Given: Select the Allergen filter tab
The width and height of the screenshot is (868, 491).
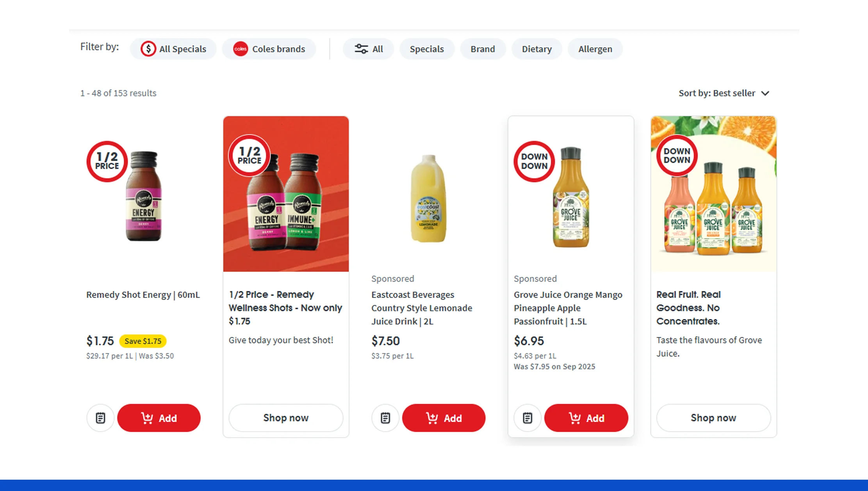Looking at the screenshot, I should [x=595, y=48].
